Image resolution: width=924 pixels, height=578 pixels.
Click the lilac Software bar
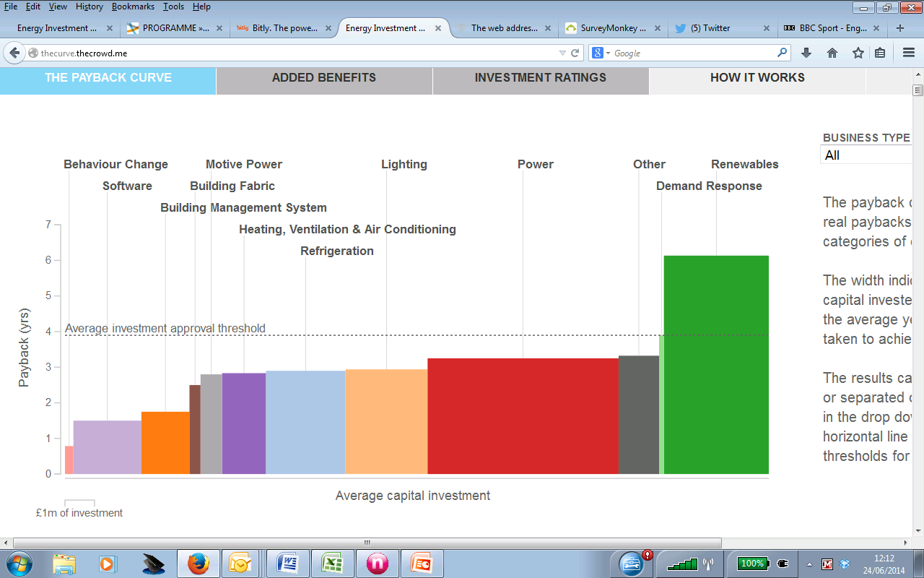[107, 447]
